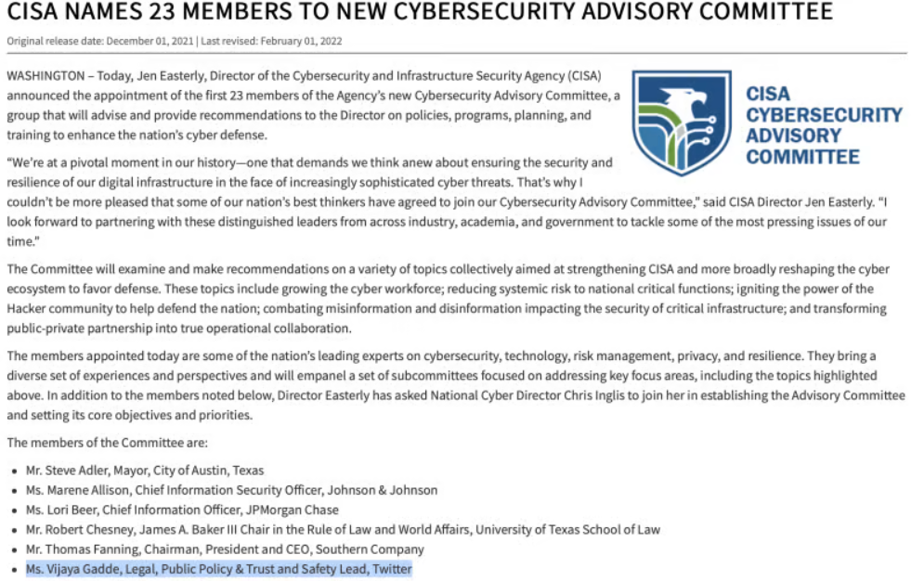The width and height of the screenshot is (924, 581).
Task: Click the Lori Beer list entry
Action: (x=182, y=510)
